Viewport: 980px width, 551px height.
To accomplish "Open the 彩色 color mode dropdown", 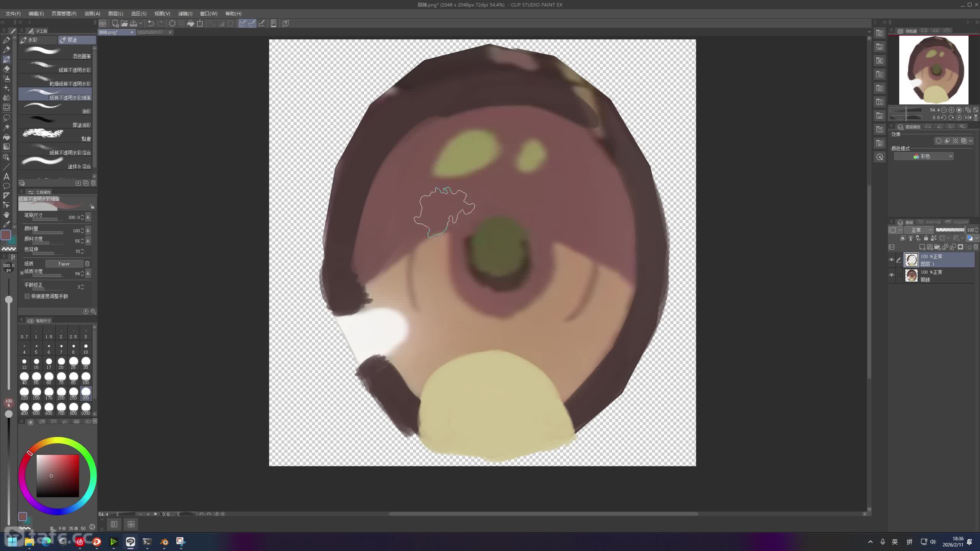I will coord(924,156).
